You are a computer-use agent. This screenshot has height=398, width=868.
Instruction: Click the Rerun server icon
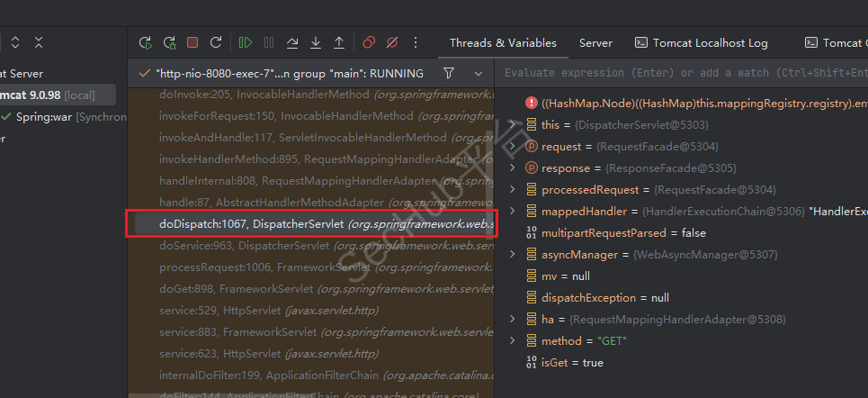(x=146, y=42)
